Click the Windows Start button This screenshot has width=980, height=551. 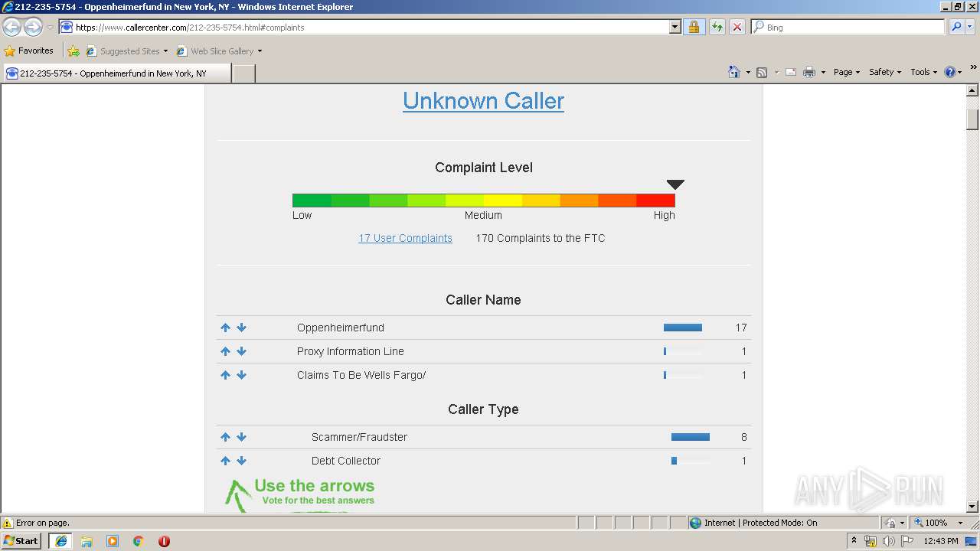[21, 541]
